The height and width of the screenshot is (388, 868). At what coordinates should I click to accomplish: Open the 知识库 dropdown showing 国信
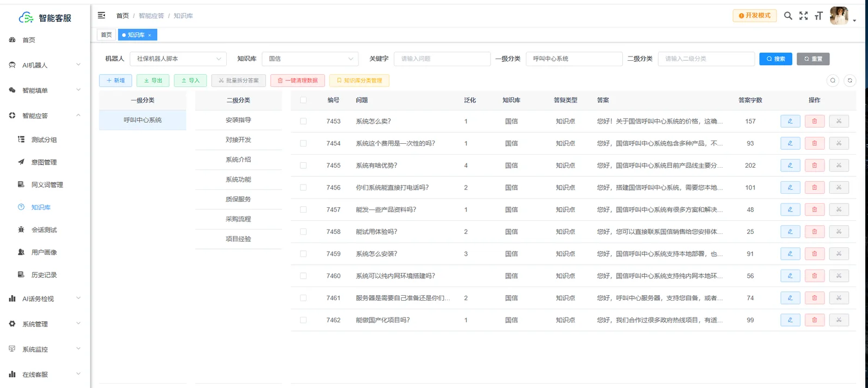(x=310, y=59)
